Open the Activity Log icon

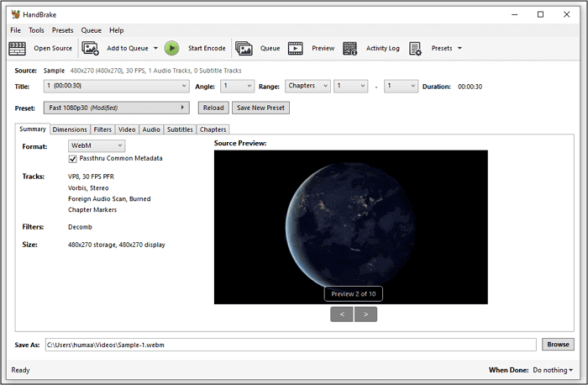click(351, 49)
